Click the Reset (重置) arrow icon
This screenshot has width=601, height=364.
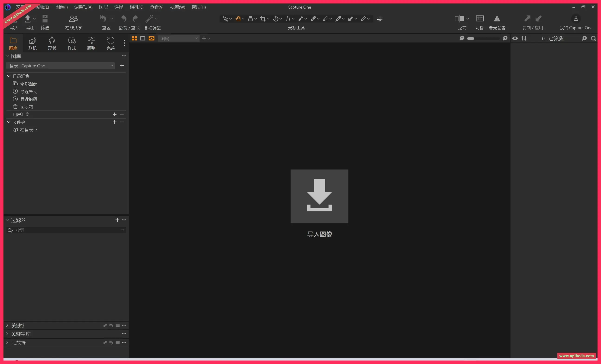tap(103, 19)
